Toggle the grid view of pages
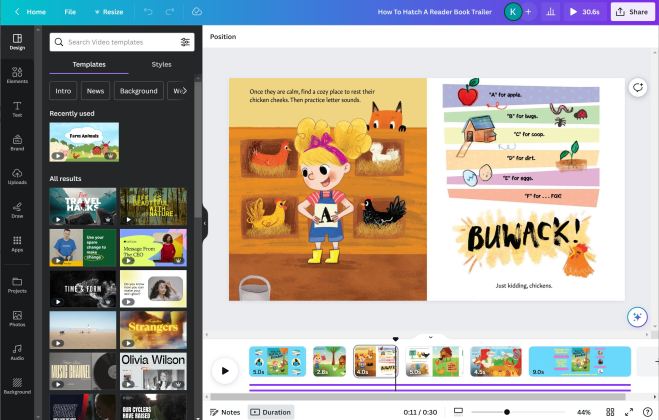 coord(609,412)
